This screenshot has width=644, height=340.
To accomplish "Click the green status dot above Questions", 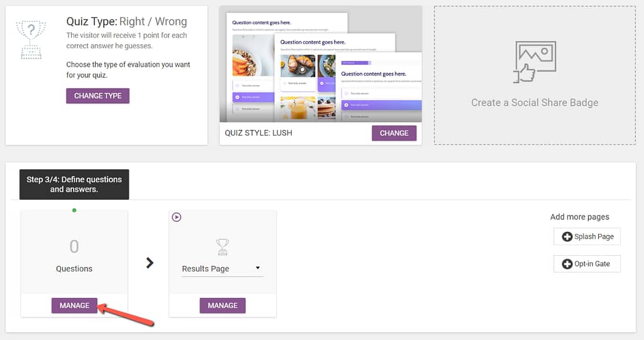I will point(74,211).
